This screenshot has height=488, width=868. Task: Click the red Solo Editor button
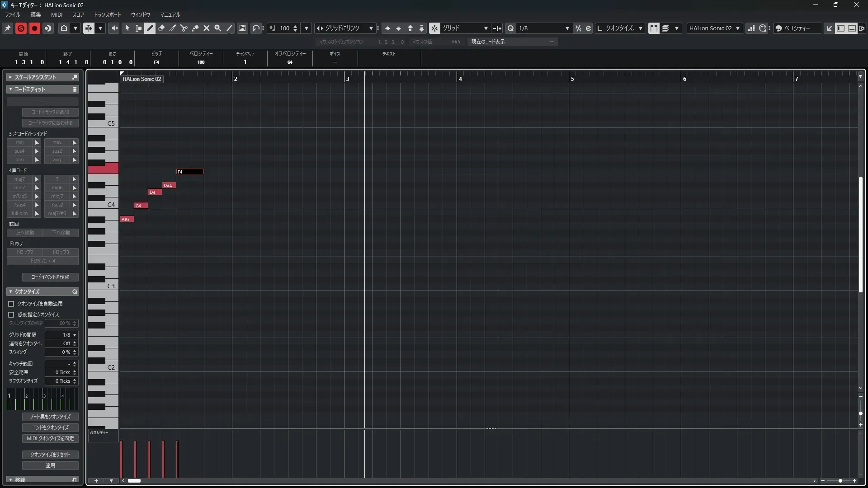tap(21, 28)
